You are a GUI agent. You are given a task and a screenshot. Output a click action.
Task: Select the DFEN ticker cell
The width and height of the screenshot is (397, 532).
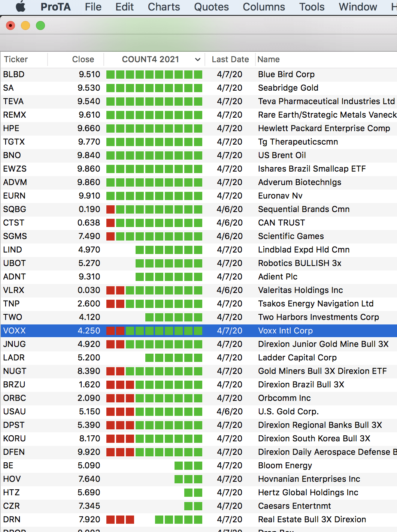tap(14, 452)
